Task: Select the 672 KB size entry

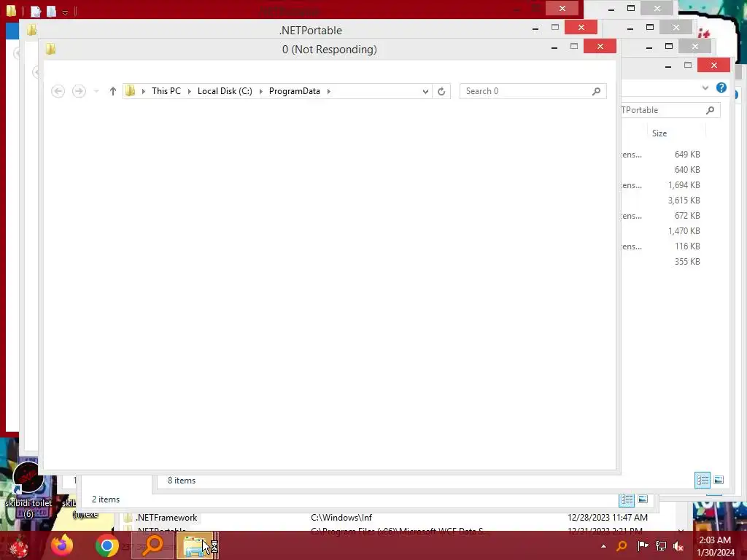Action: (687, 216)
